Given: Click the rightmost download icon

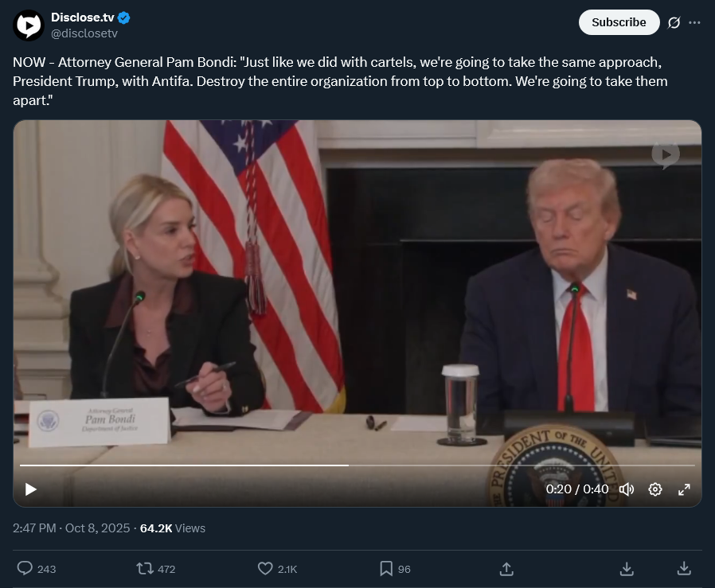Looking at the screenshot, I should [684, 568].
